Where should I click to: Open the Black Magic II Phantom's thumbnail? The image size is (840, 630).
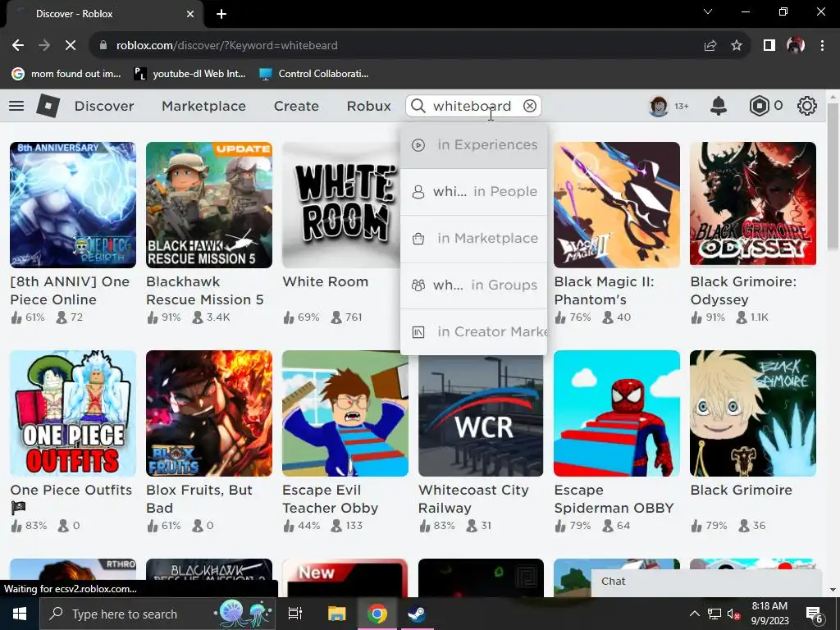pos(617,204)
